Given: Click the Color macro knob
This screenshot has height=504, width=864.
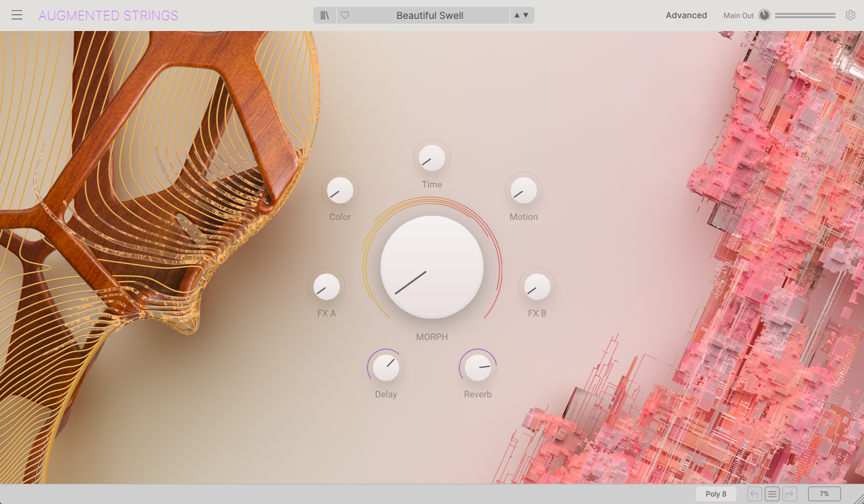Looking at the screenshot, I should [x=340, y=191].
